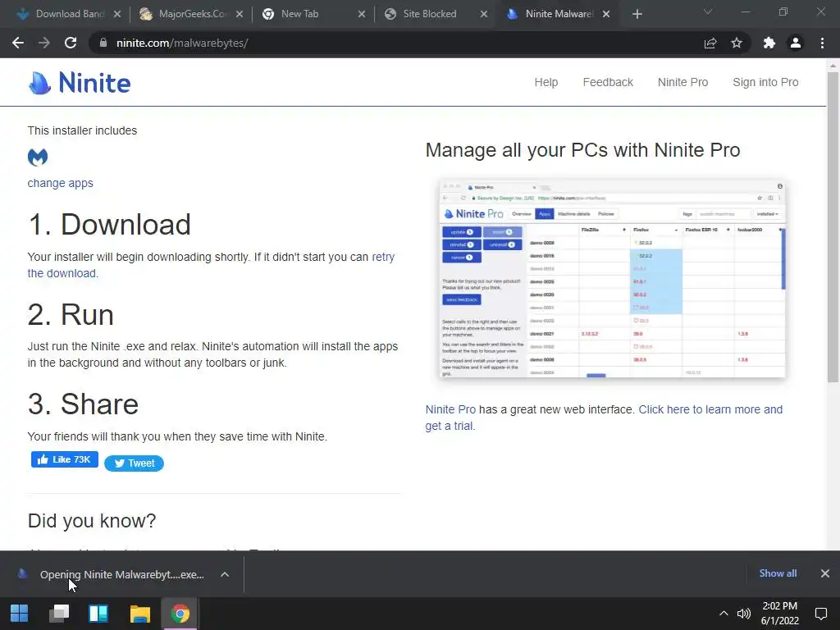Open the notification center icon
Screen dimensions: 840x630
point(820,614)
